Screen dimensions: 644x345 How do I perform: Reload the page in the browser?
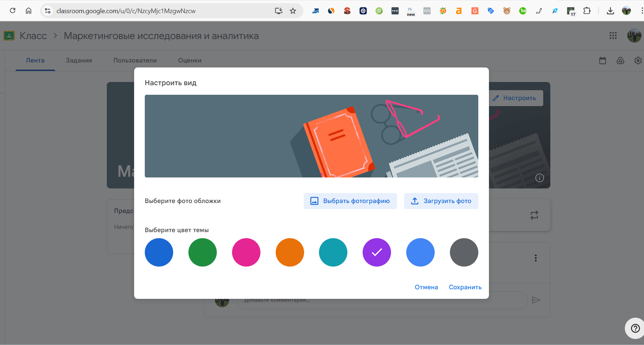pos(13,11)
